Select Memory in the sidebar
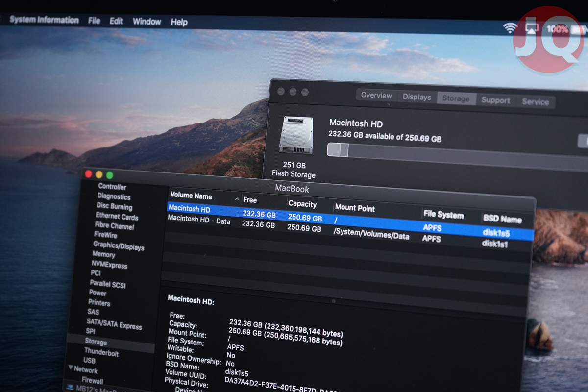The height and width of the screenshot is (392, 588). (x=103, y=254)
